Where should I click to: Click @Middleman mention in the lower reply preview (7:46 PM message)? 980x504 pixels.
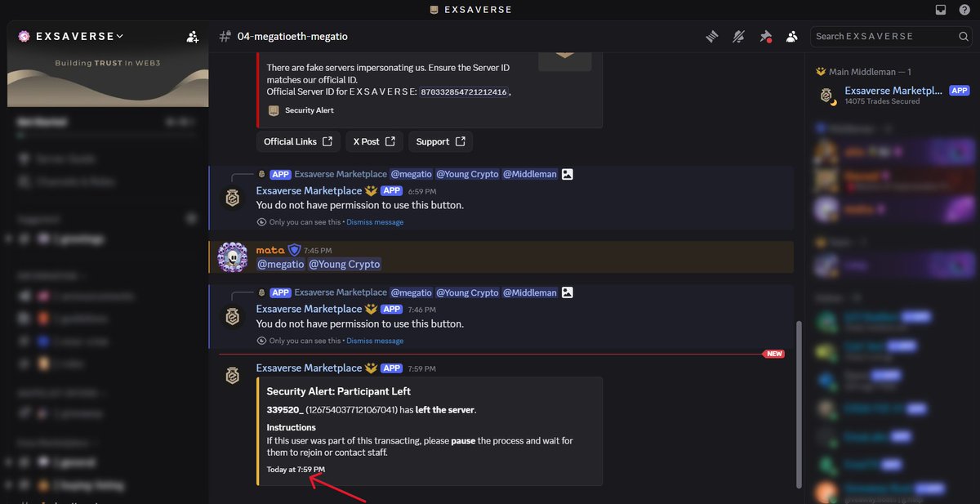point(529,292)
